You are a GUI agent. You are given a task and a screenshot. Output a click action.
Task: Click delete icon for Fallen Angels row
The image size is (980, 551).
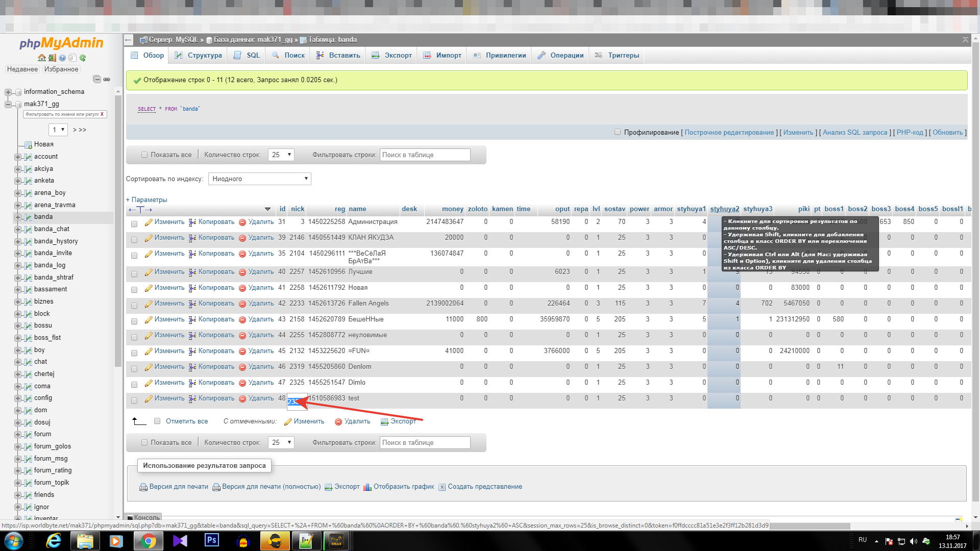(242, 304)
